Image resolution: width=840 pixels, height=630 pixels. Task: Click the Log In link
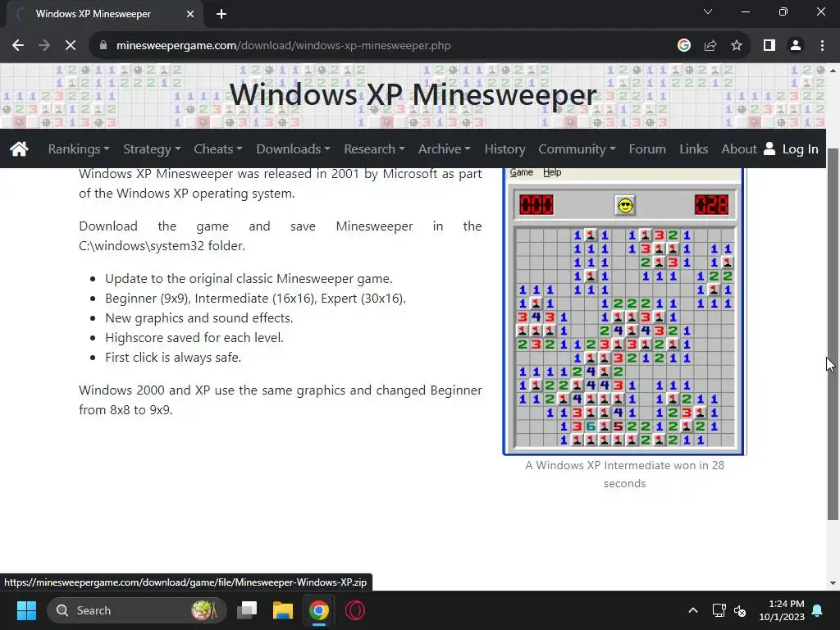pos(800,149)
